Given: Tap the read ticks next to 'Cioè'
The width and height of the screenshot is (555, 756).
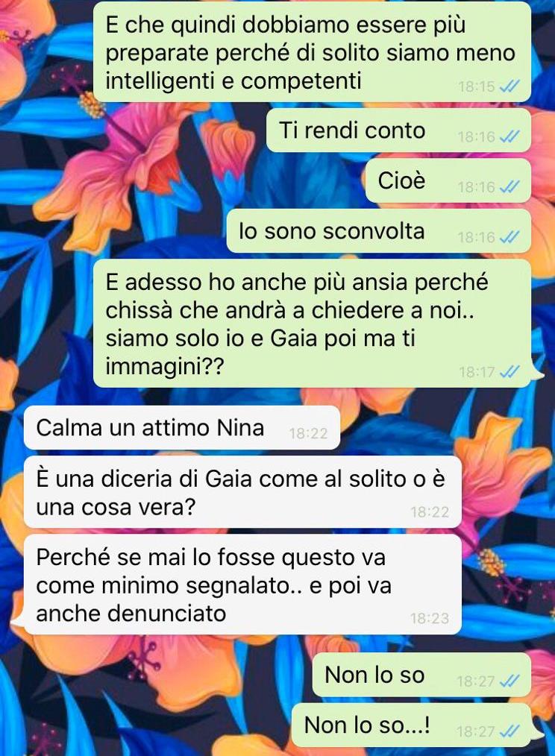Looking at the screenshot, I should pos(509,187).
